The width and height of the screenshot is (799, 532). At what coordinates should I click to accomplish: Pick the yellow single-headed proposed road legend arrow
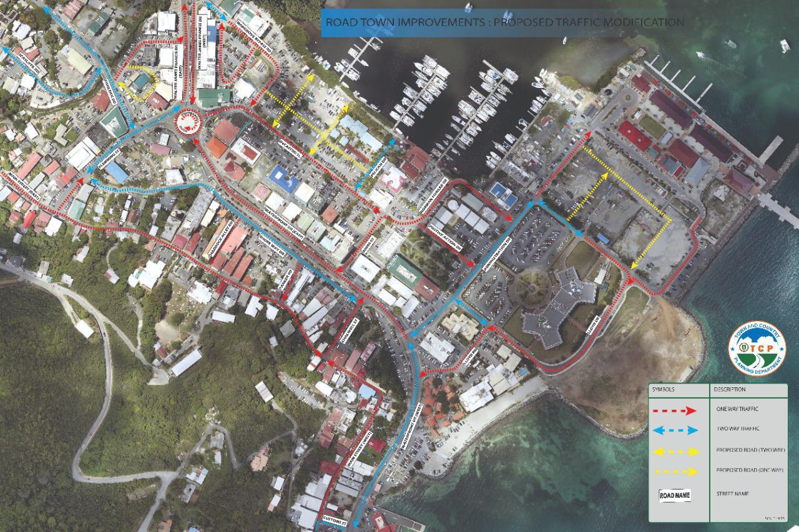click(674, 472)
